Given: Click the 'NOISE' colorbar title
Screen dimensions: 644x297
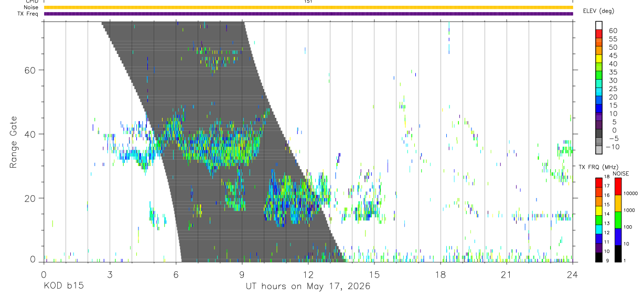Looking at the screenshot, I should (620, 173).
